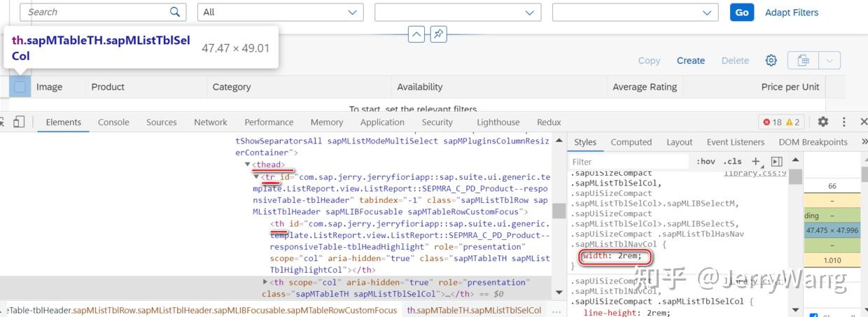Open the All dropdown filter
This screenshot has height=317, width=868.
[x=281, y=12]
